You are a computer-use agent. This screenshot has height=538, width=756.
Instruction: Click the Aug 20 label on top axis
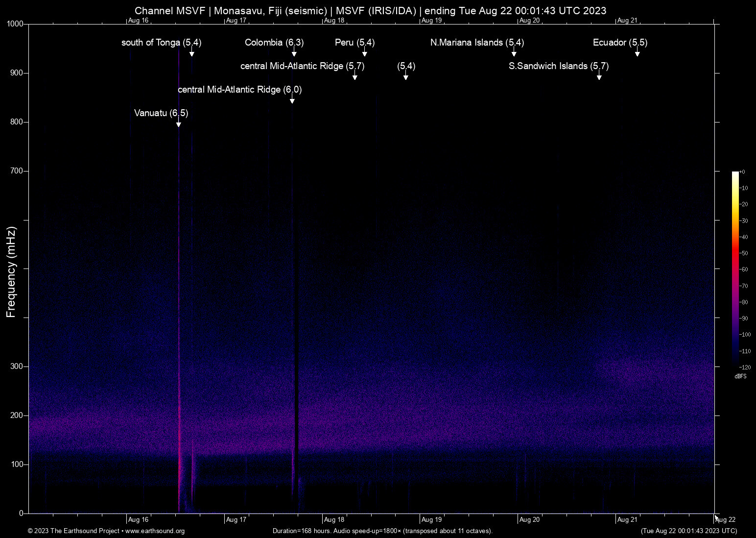pyautogui.click(x=529, y=21)
